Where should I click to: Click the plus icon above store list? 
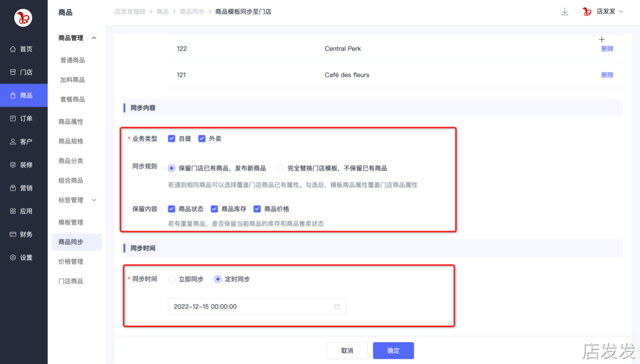[x=602, y=39]
